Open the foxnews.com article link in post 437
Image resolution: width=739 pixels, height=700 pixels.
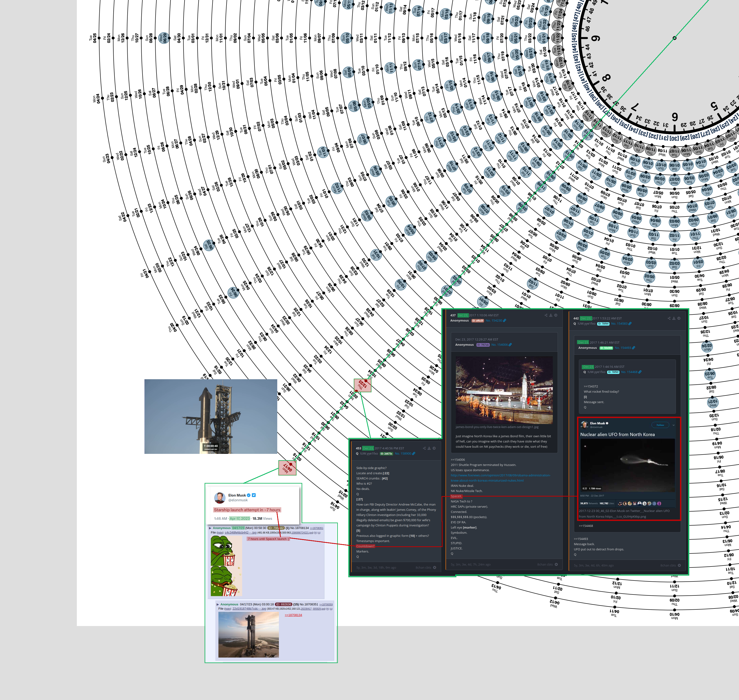click(500, 478)
